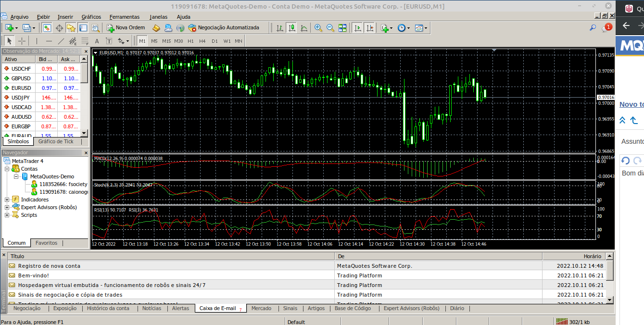Viewport: 644px width, 325px height.
Task: Select the crosshair tool
Action: click(x=22, y=41)
